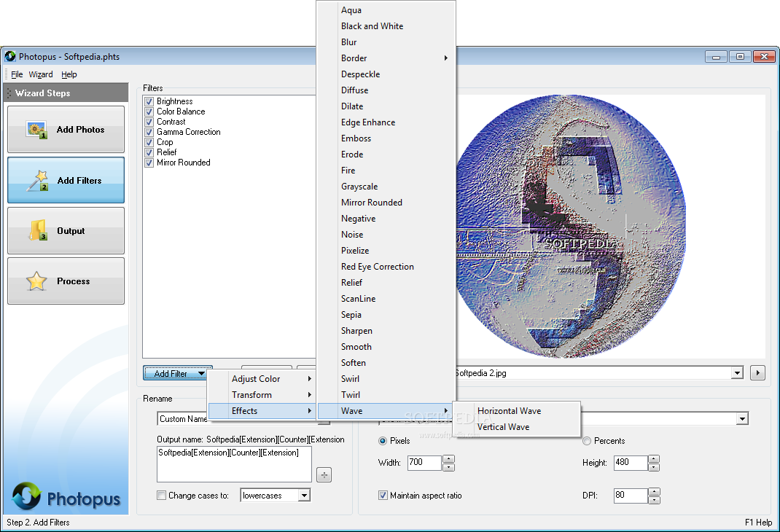Click the Photopus title bar app icon

tap(10, 56)
